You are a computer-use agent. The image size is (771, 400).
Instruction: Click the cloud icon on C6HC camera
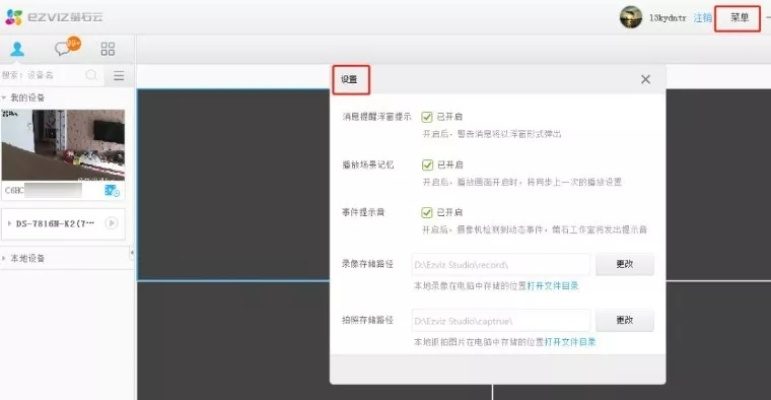[112, 189]
